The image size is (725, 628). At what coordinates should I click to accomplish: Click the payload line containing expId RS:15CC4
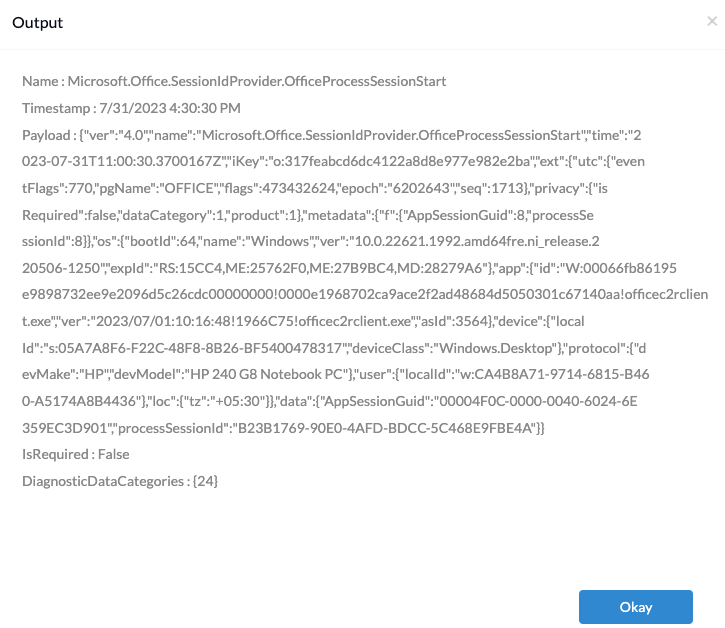[x=350, y=268]
